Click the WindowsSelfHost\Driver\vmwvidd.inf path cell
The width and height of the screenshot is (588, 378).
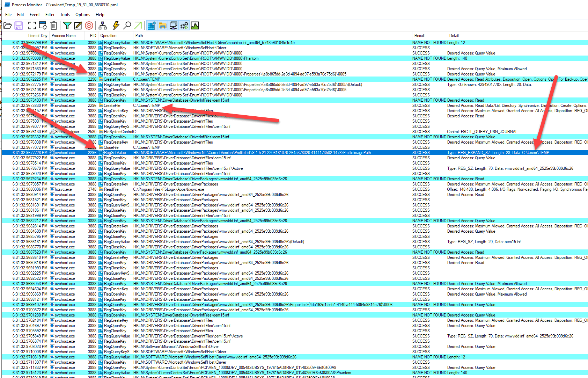215,357
